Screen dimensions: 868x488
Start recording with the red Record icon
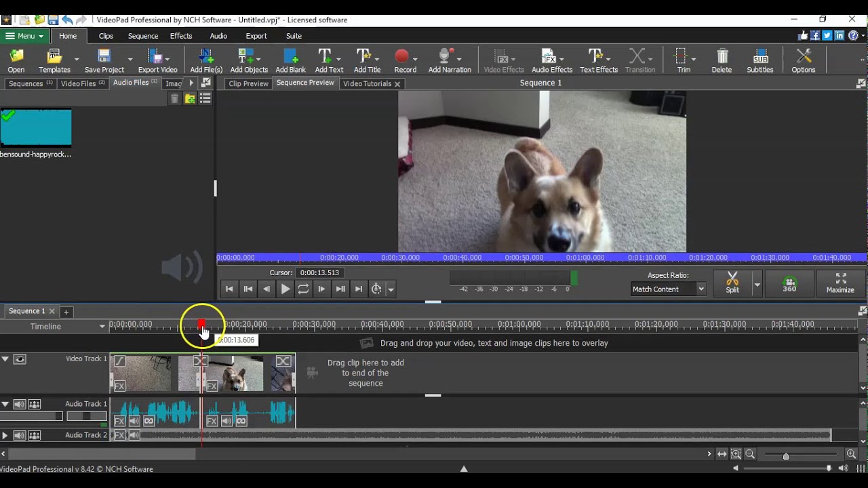402,56
